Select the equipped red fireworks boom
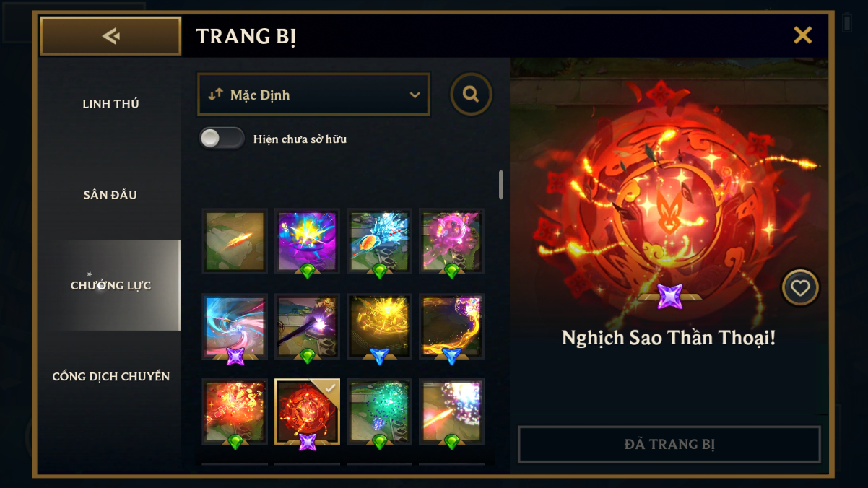Screen dimensions: 868x488 tap(308, 411)
